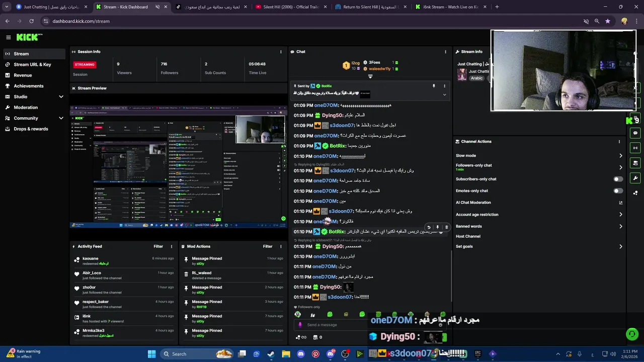Open Mod Actions options menu
644x362 pixels.
[x=281, y=246]
